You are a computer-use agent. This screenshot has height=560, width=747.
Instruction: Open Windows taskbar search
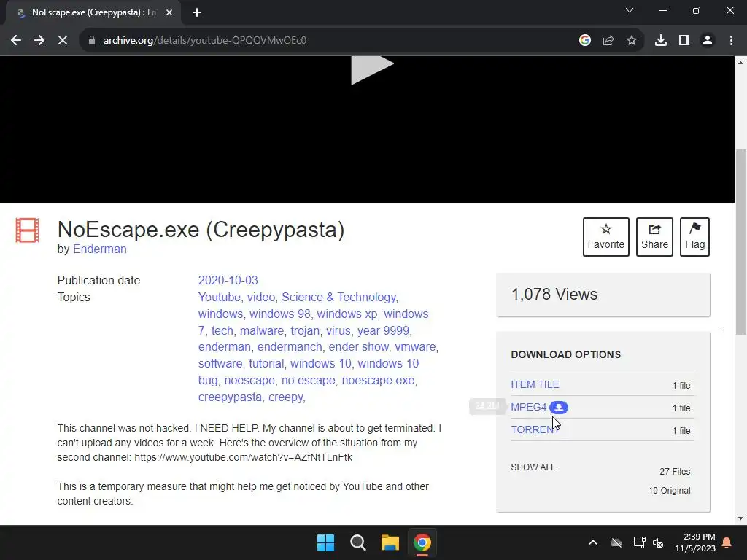pos(357,542)
